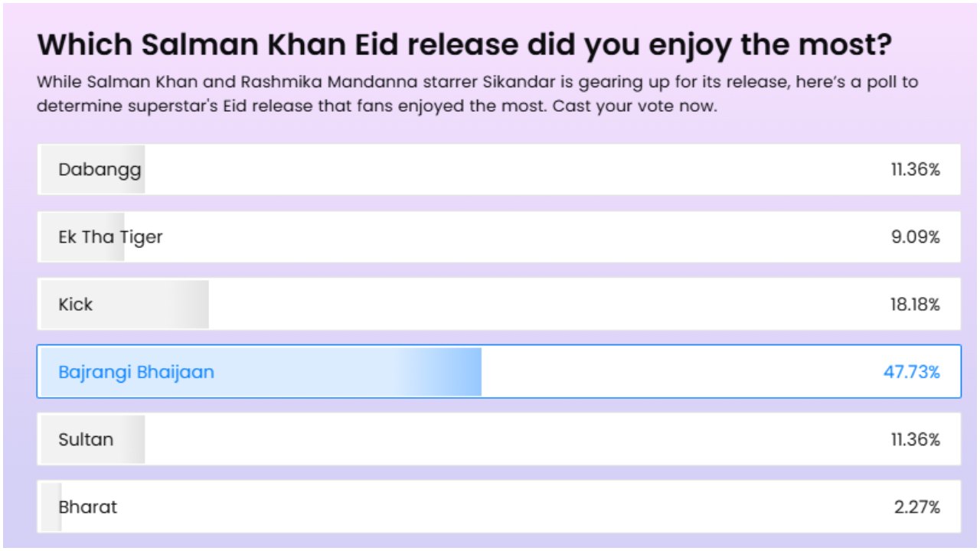Image resolution: width=980 pixels, height=551 pixels.
Task: Click the gray Dabangg bar fill
Action: pyautogui.click(x=93, y=169)
